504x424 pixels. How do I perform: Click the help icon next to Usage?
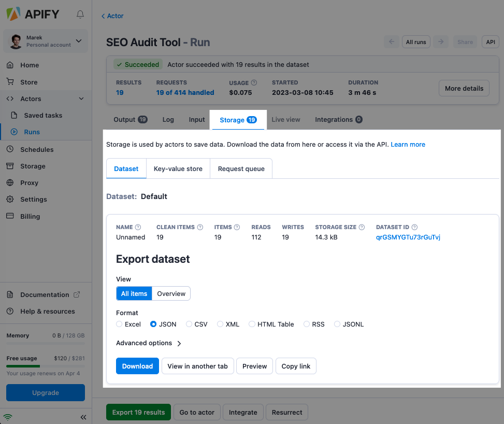pos(254,82)
